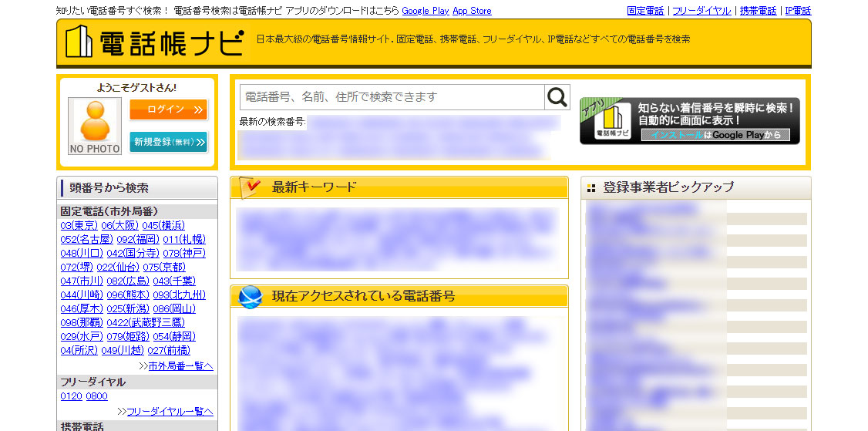Select the 03(東京) area code link
The image size is (868, 431).
(79, 225)
